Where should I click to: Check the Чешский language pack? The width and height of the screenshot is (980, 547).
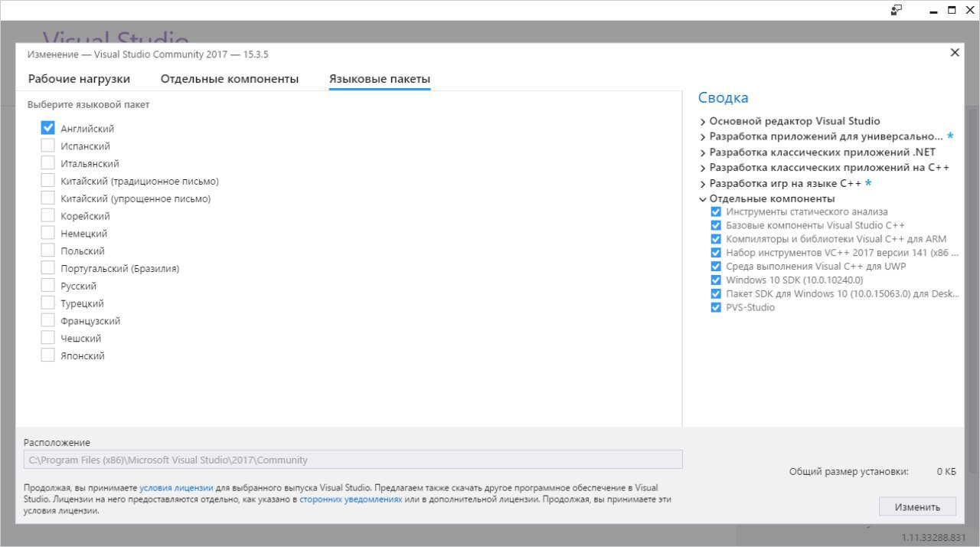(47, 338)
